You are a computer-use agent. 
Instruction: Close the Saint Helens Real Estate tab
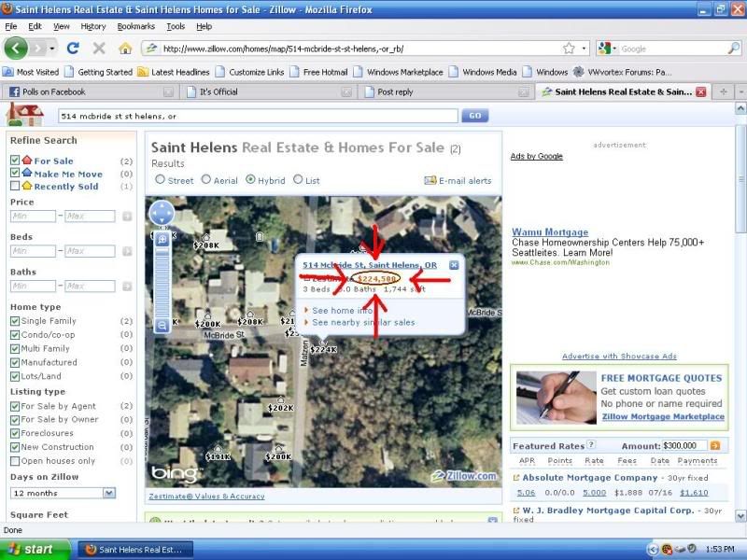(x=700, y=92)
